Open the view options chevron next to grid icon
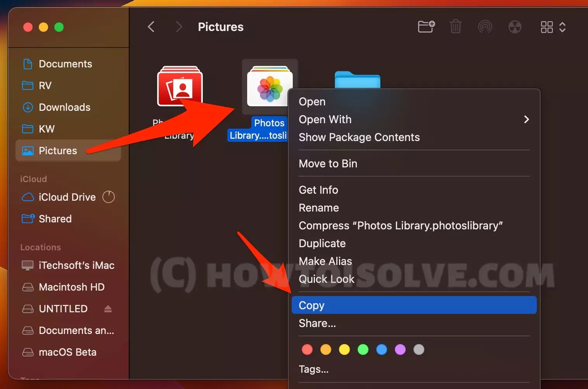The width and height of the screenshot is (588, 389). pos(563,27)
